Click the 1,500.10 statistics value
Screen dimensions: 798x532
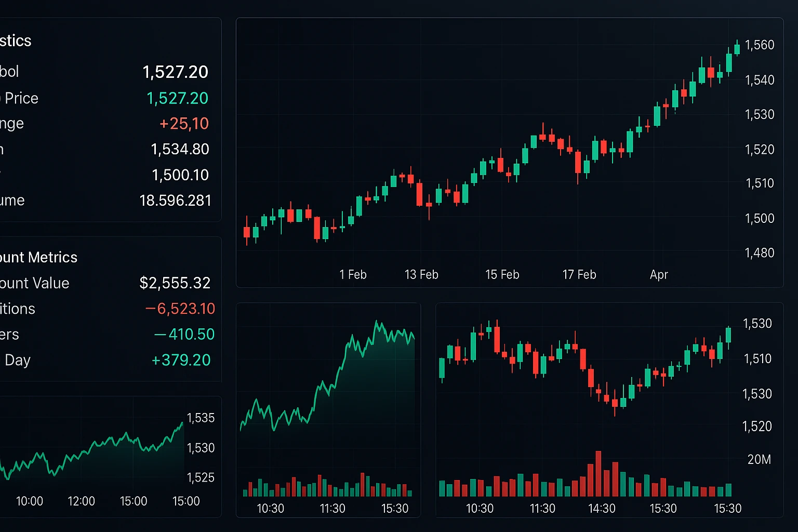pos(180,175)
